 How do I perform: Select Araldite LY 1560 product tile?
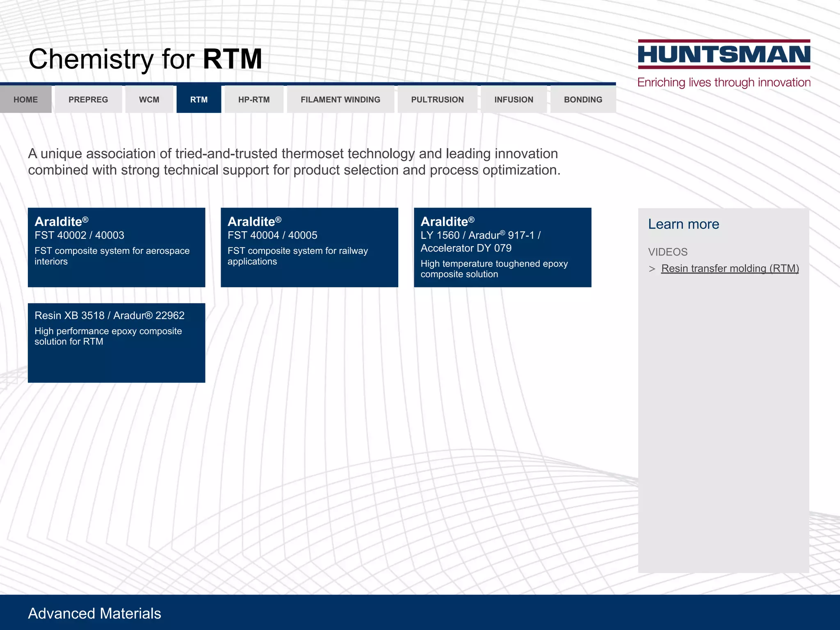502,247
